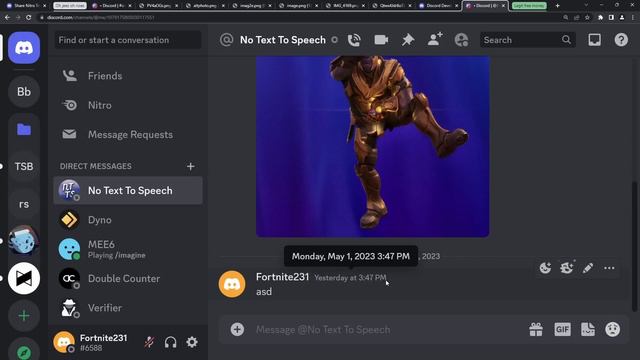Open the MEE6 conversation

click(x=128, y=249)
